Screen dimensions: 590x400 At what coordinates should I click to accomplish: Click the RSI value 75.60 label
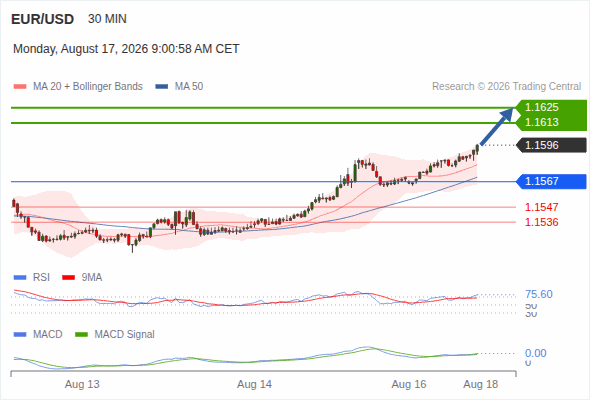(539, 294)
